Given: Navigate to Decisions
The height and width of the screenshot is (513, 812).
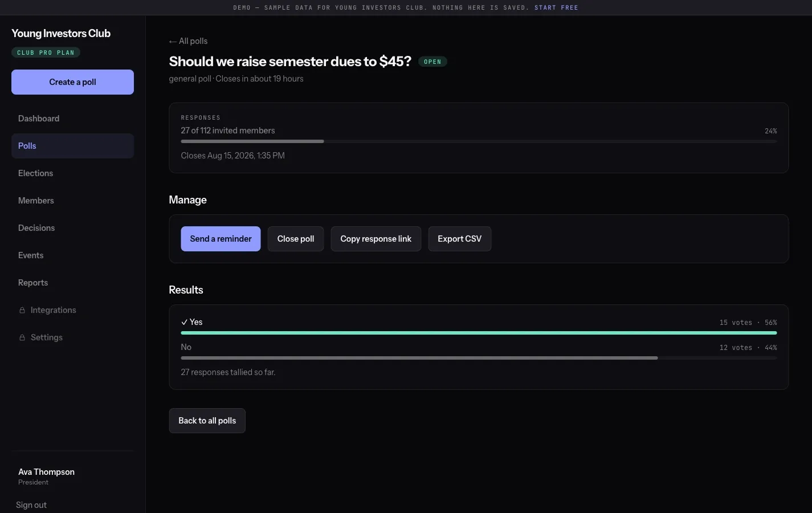Looking at the screenshot, I should pyautogui.click(x=72, y=228).
